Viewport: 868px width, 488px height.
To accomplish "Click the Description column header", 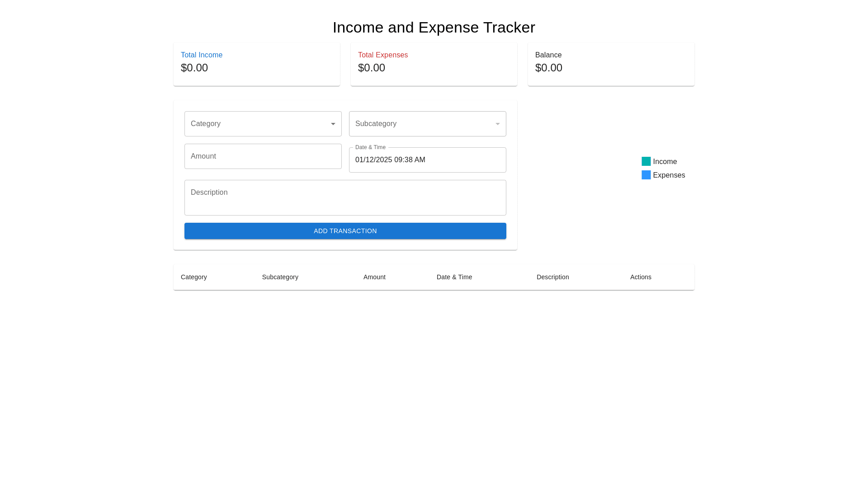I will (552, 277).
